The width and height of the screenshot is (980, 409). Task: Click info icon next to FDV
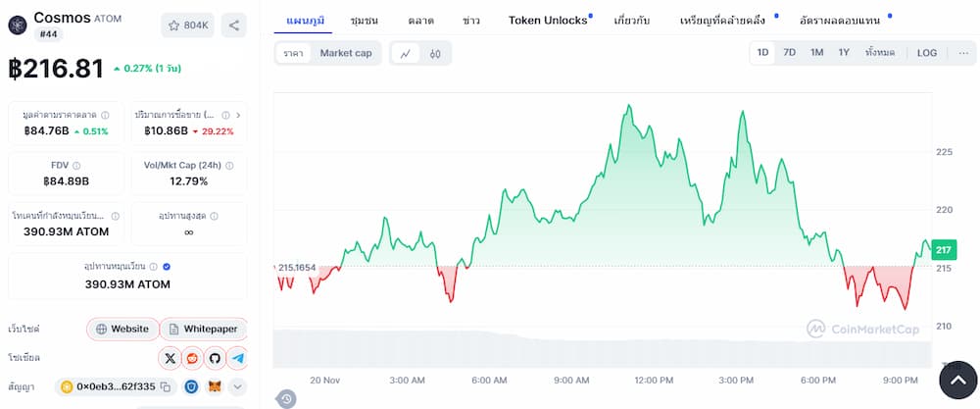pyautogui.click(x=76, y=166)
